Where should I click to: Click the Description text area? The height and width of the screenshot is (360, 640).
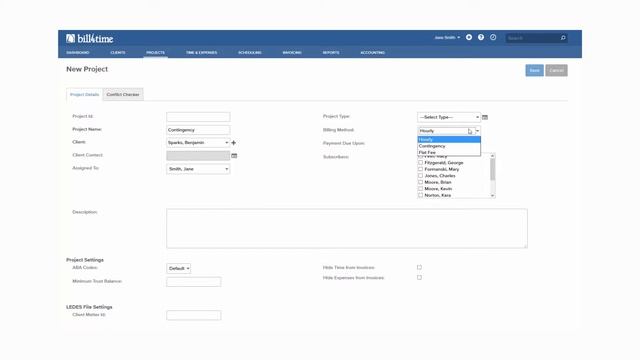point(347,229)
